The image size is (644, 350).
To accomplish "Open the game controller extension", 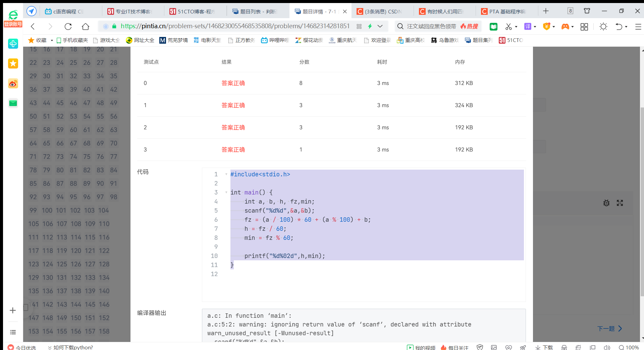I will (x=565, y=27).
